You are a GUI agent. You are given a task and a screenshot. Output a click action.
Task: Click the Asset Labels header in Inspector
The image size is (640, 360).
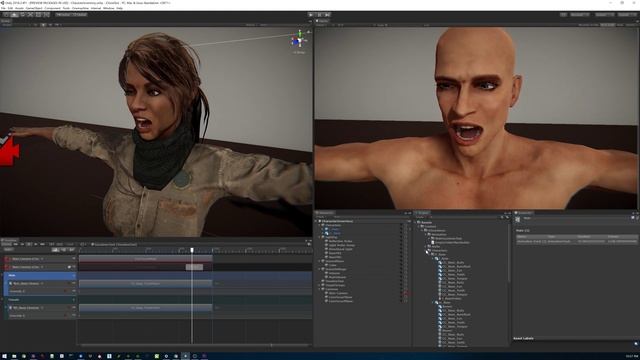524,338
